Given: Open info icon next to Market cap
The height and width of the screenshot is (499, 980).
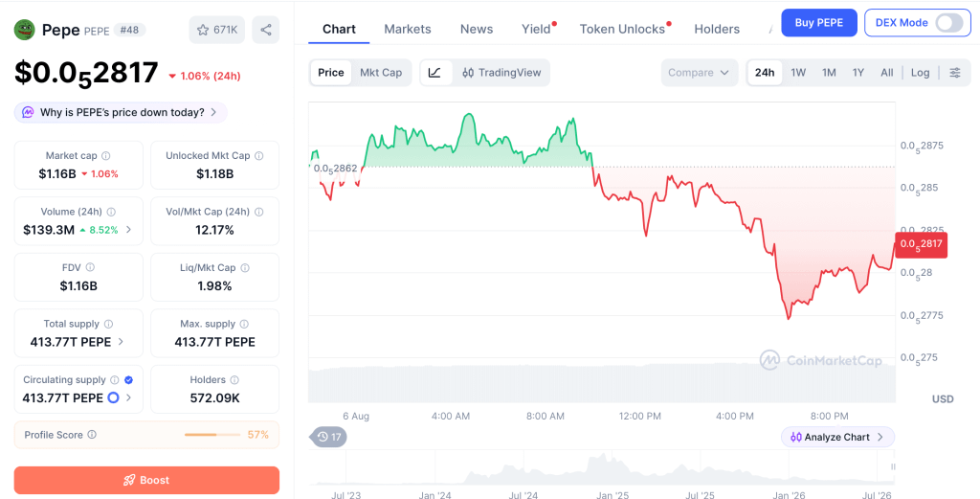Looking at the screenshot, I should coord(106,156).
